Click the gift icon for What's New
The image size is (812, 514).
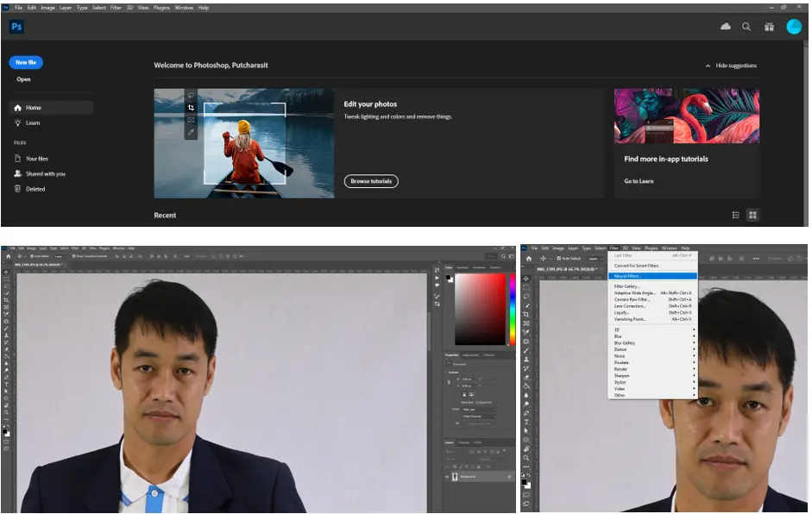769,27
